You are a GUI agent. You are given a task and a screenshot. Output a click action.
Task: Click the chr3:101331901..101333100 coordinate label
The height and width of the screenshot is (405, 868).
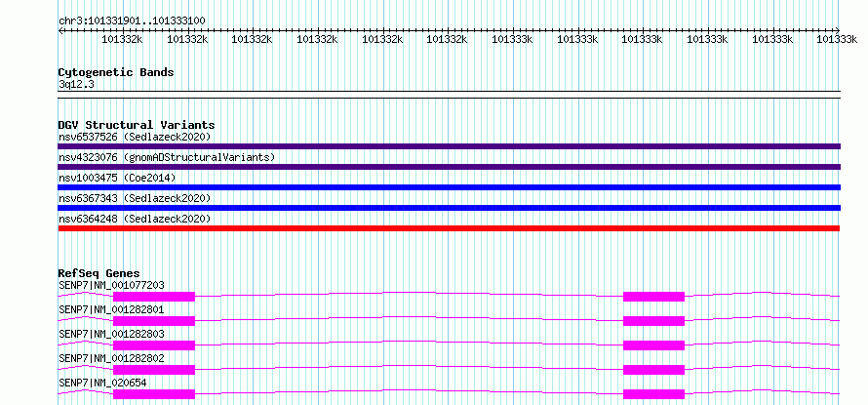coord(132,21)
